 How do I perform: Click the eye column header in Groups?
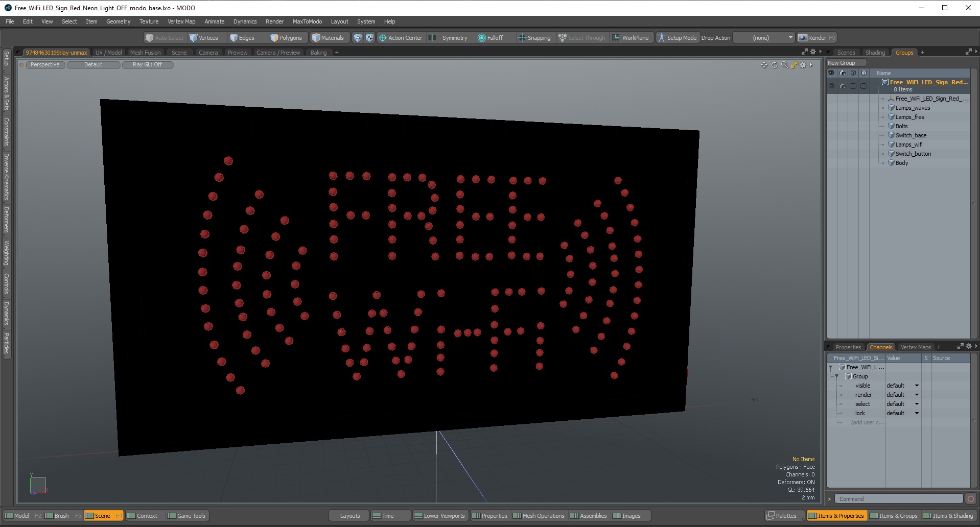coord(831,73)
